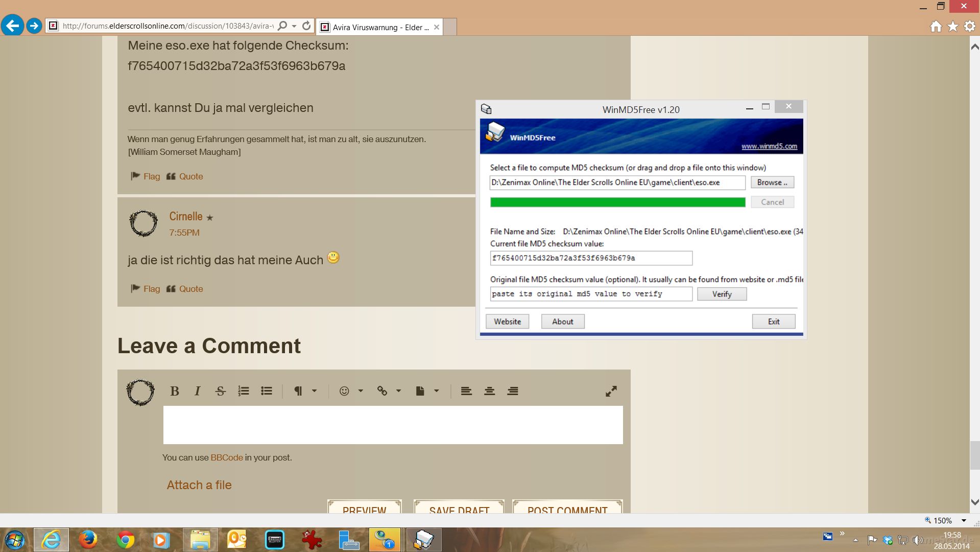The height and width of the screenshot is (552, 980).
Task: Click the WinMD5Free title bar system icon
Action: coord(486,109)
